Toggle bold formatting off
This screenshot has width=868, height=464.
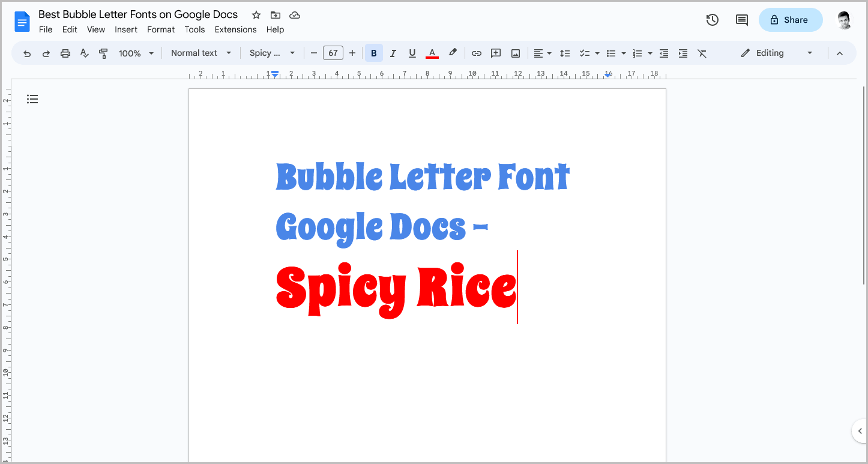[x=373, y=53]
